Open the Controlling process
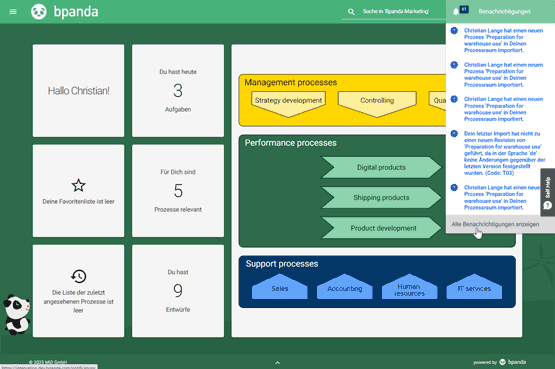The image size is (555, 369). (x=377, y=103)
